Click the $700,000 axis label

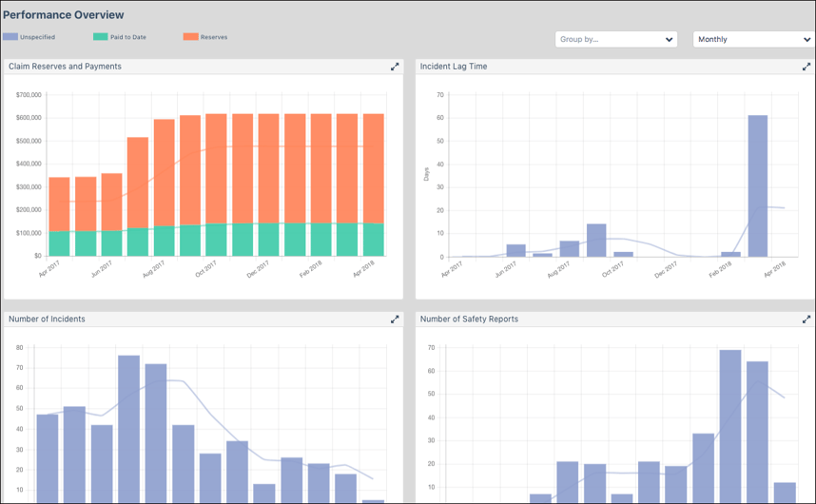click(29, 95)
